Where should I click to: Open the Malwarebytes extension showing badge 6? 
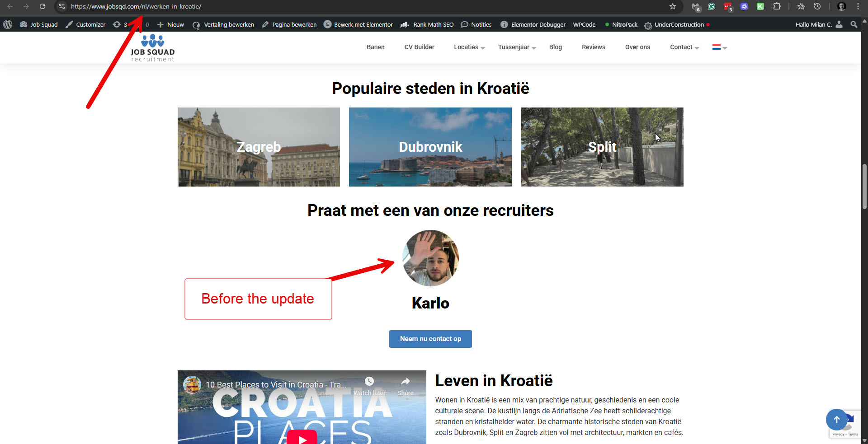(x=696, y=7)
